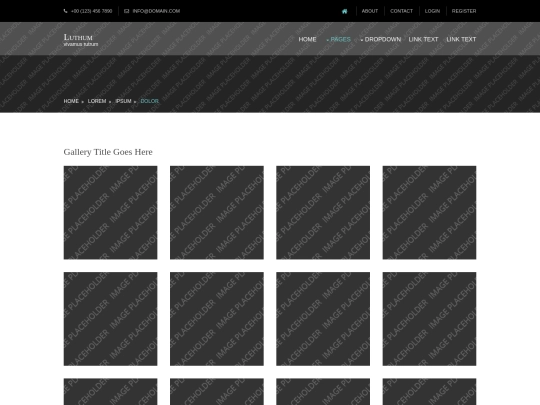Open second gallery thumbnail in third row

(x=217, y=392)
